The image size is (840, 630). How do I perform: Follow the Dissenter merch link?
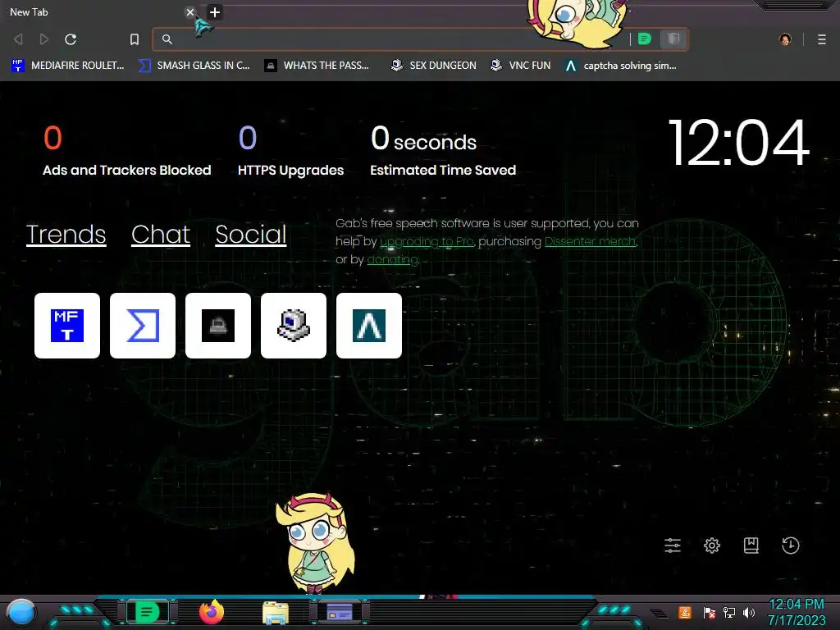coord(591,242)
